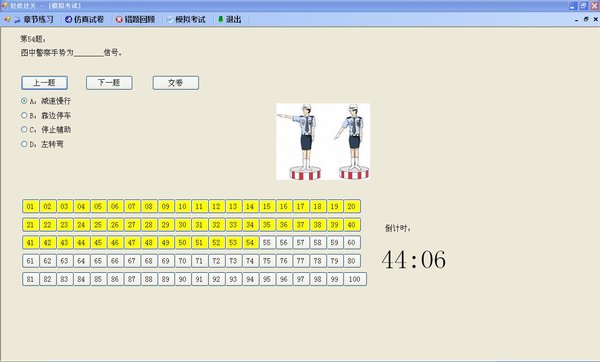Pick answer C radio button

click(24, 129)
